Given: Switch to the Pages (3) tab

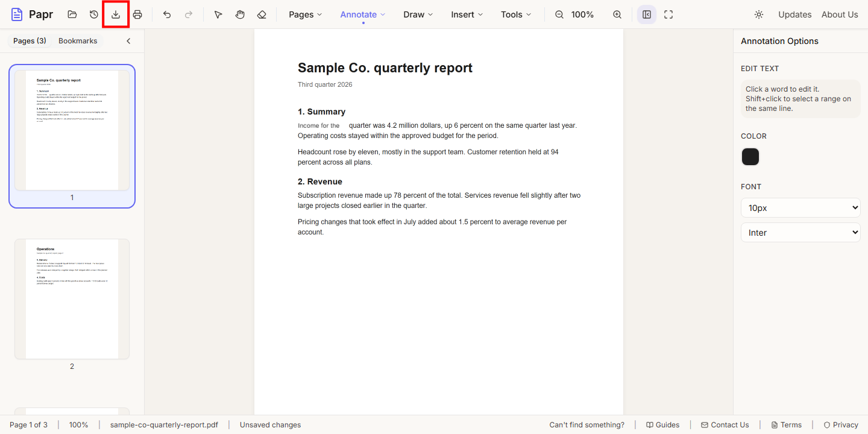Looking at the screenshot, I should pos(30,41).
